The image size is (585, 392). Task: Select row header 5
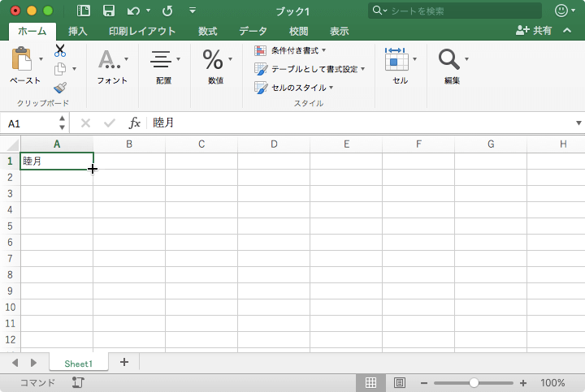pos(10,226)
